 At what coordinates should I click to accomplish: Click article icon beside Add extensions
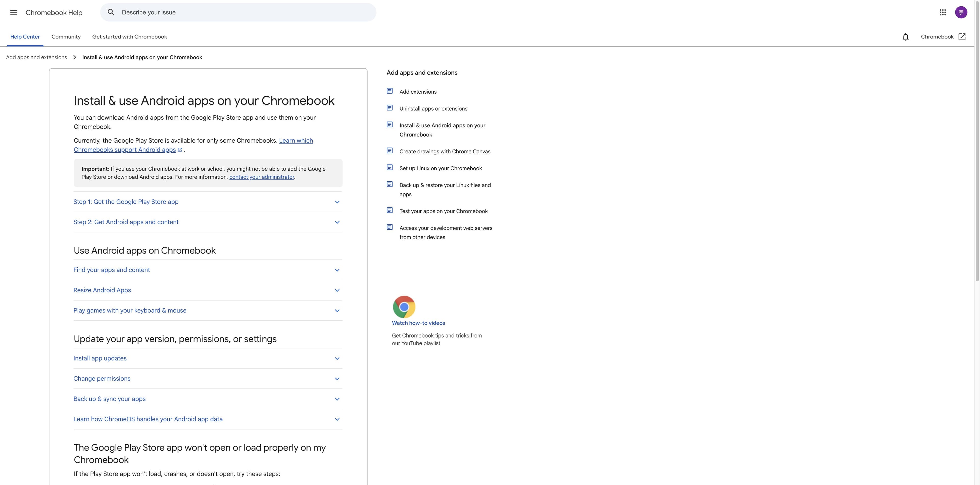click(x=389, y=91)
